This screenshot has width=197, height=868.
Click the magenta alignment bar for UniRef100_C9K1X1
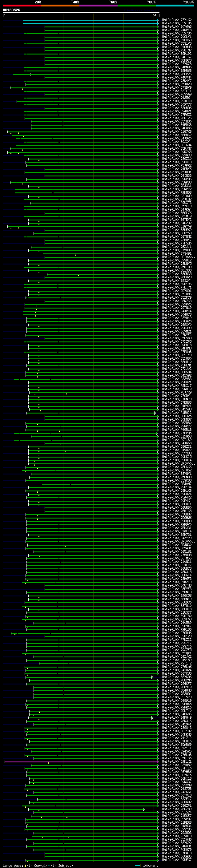pyautogui.click(x=81, y=761)
